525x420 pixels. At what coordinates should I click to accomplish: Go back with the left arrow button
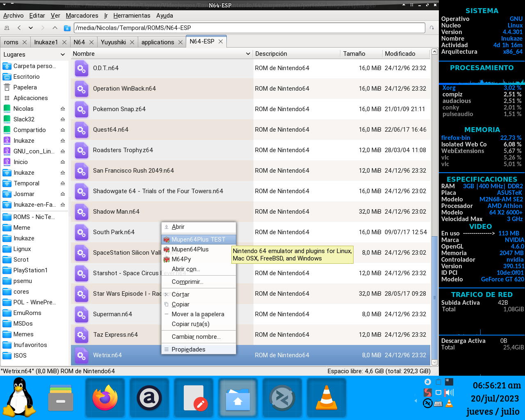19,28
